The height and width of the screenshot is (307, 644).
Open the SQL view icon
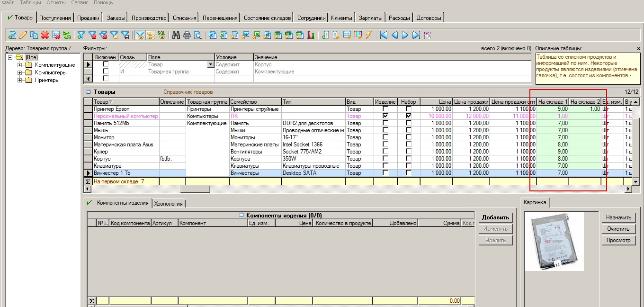coord(162,35)
